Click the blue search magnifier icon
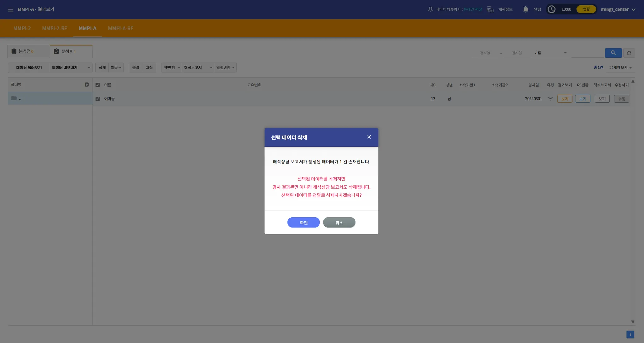 [x=613, y=53]
